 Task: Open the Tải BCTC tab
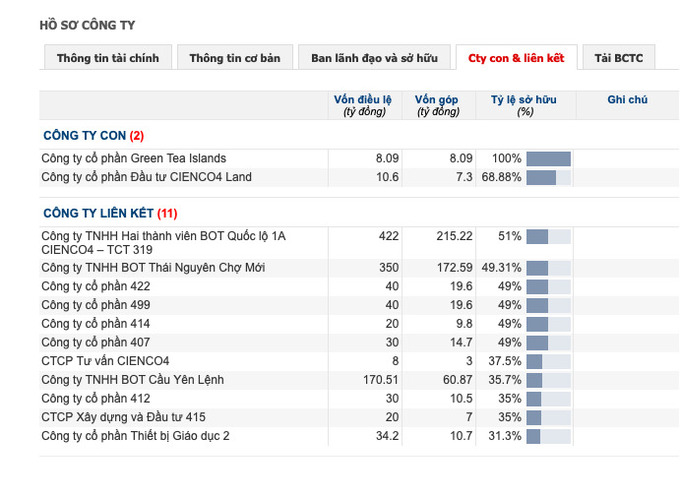619,57
